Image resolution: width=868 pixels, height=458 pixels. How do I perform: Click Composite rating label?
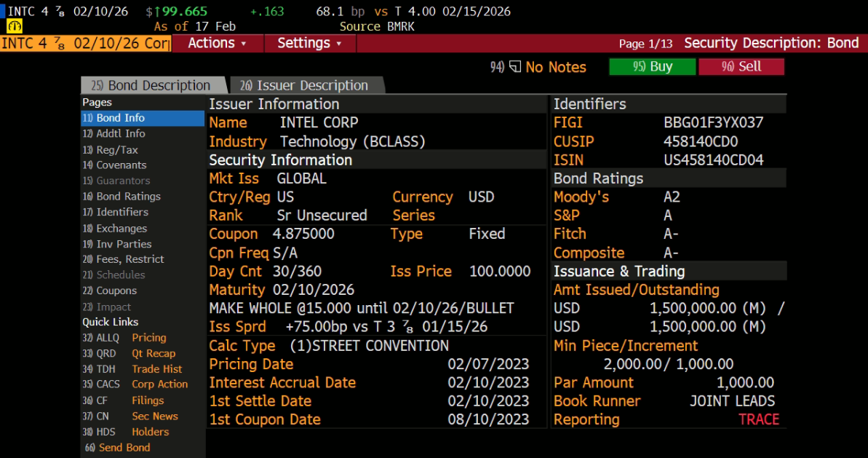click(x=589, y=253)
